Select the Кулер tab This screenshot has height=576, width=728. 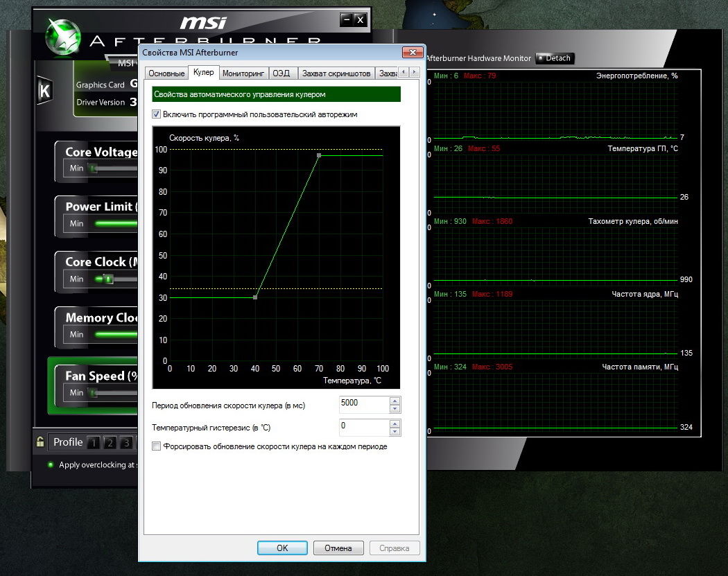click(203, 72)
